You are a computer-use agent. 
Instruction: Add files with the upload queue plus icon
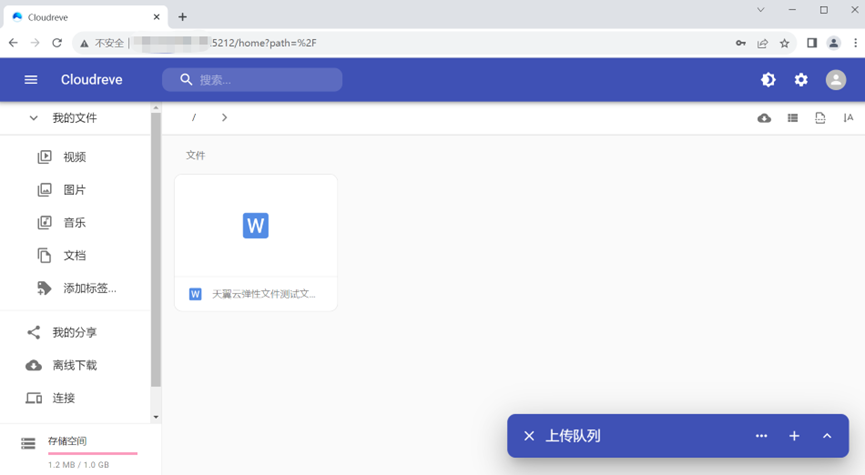(x=794, y=436)
